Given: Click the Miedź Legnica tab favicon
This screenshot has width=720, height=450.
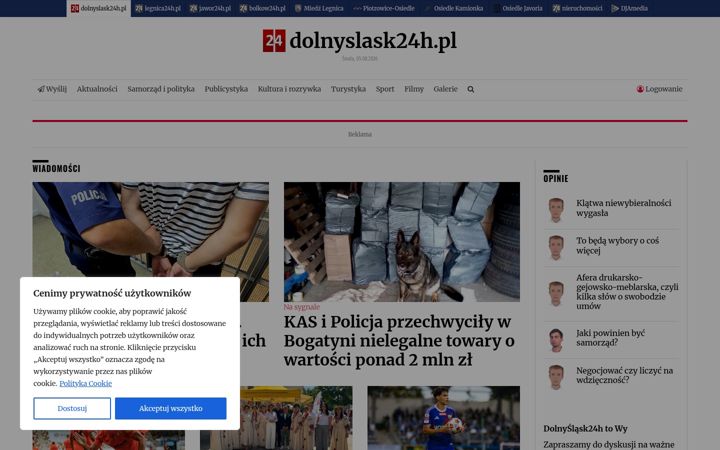Looking at the screenshot, I should pos(298,8).
